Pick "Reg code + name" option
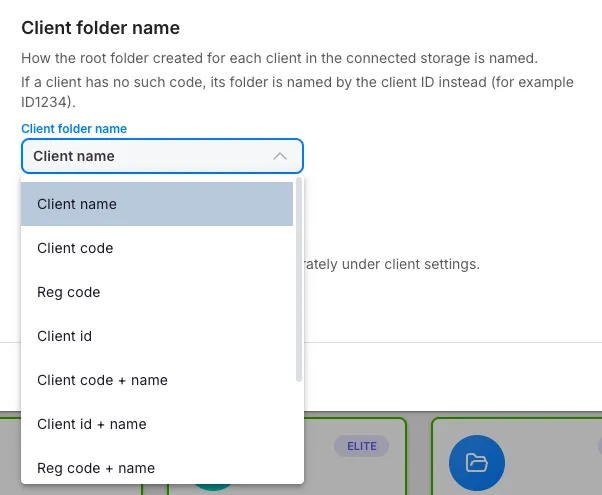This screenshot has width=602, height=495. (157, 468)
